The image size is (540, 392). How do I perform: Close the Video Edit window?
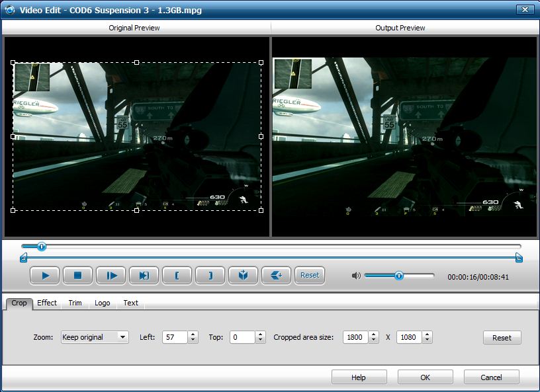click(525, 10)
